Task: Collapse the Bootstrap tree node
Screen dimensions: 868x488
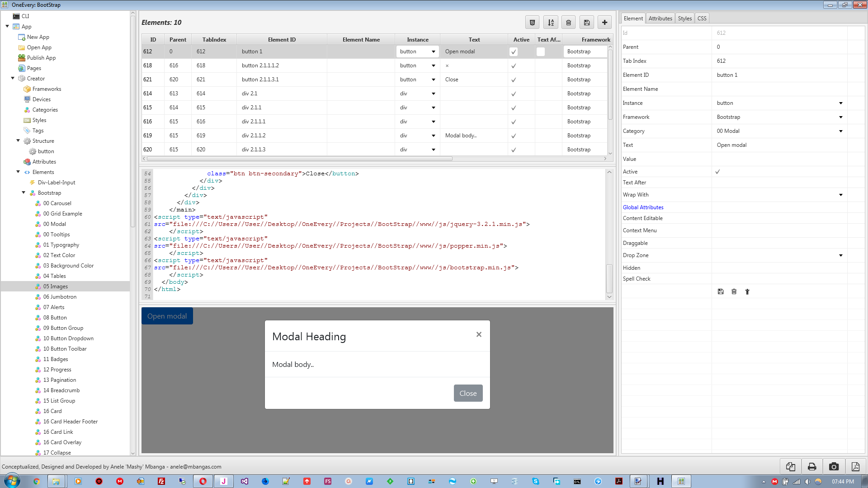Action: coord(24,193)
